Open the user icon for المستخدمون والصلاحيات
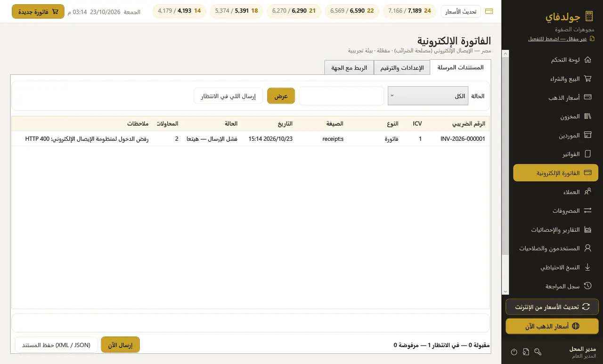603x364 pixels. (x=587, y=248)
